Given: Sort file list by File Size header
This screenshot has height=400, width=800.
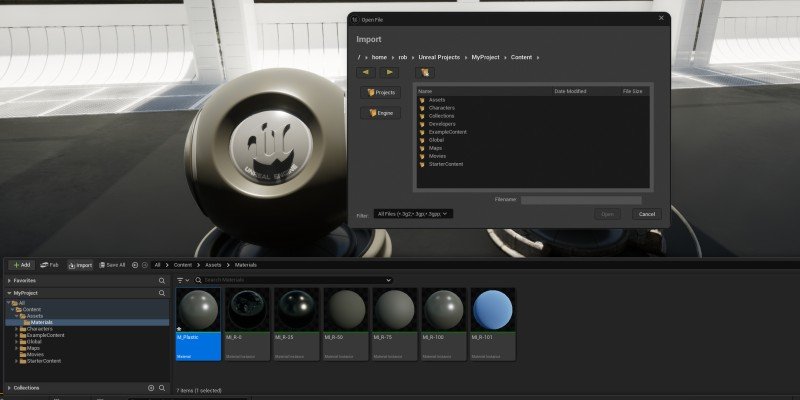Looking at the screenshot, I should (x=633, y=91).
